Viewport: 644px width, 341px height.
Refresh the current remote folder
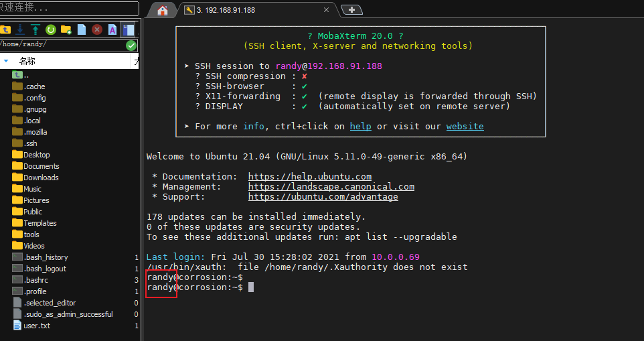tap(50, 29)
